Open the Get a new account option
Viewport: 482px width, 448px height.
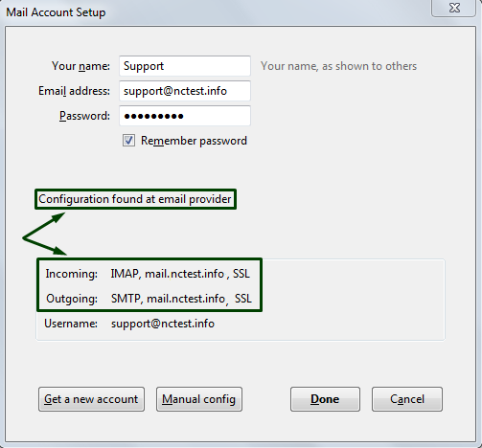pyautogui.click(x=91, y=399)
